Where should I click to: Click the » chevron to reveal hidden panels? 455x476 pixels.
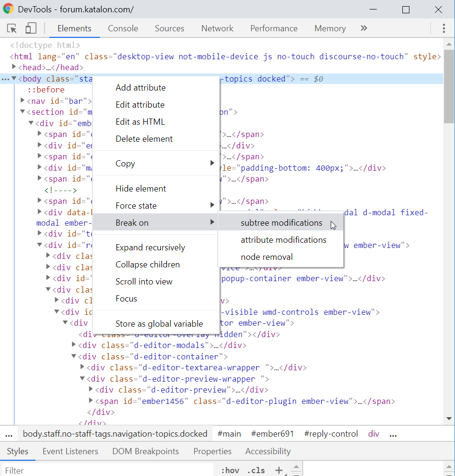[x=363, y=28]
